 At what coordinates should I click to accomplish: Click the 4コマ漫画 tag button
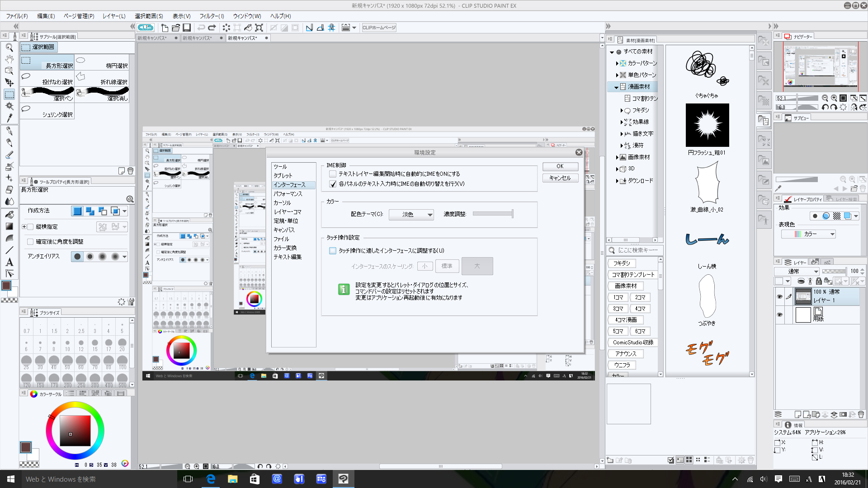point(626,320)
